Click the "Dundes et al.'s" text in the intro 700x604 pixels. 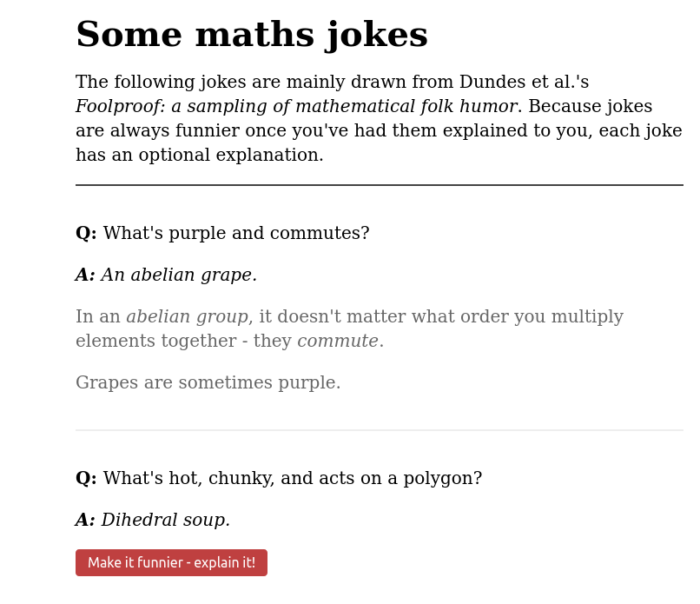pos(524,83)
